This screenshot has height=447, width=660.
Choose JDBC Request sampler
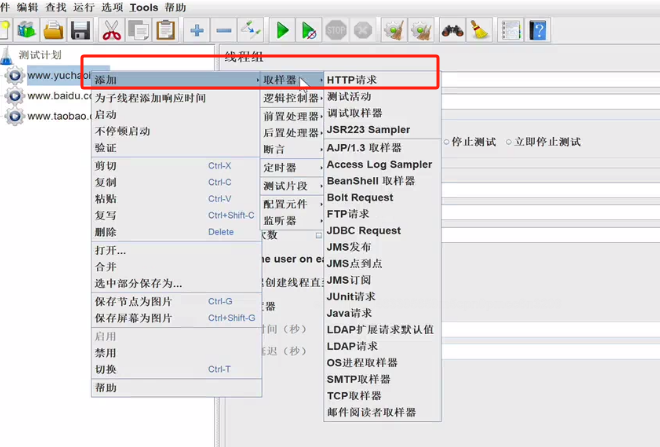tap(382, 231)
